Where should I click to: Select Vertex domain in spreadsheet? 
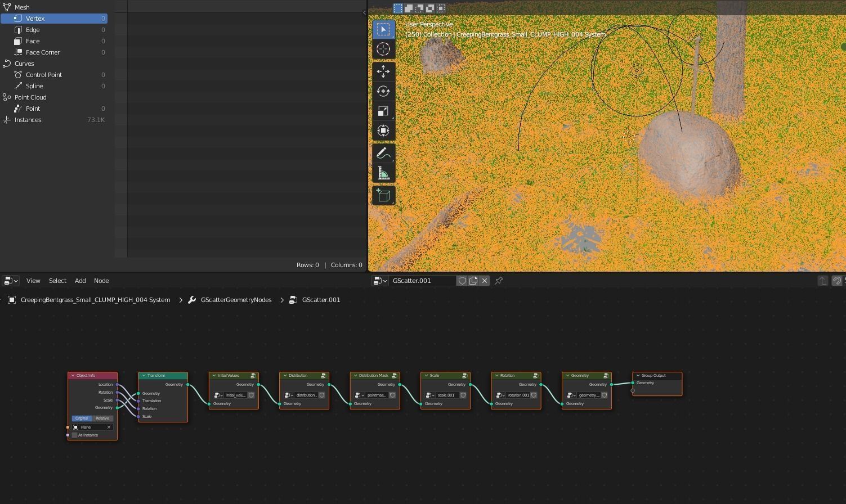point(54,19)
